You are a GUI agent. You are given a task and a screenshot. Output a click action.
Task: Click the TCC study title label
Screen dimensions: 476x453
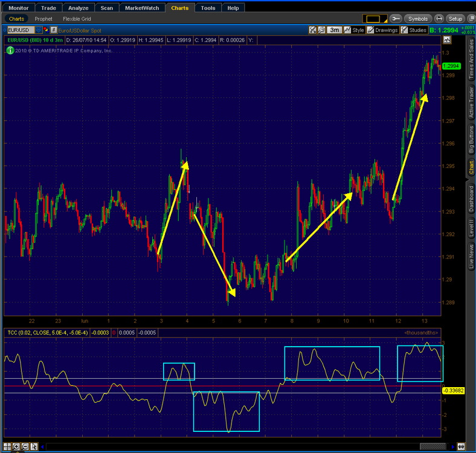(x=47, y=333)
